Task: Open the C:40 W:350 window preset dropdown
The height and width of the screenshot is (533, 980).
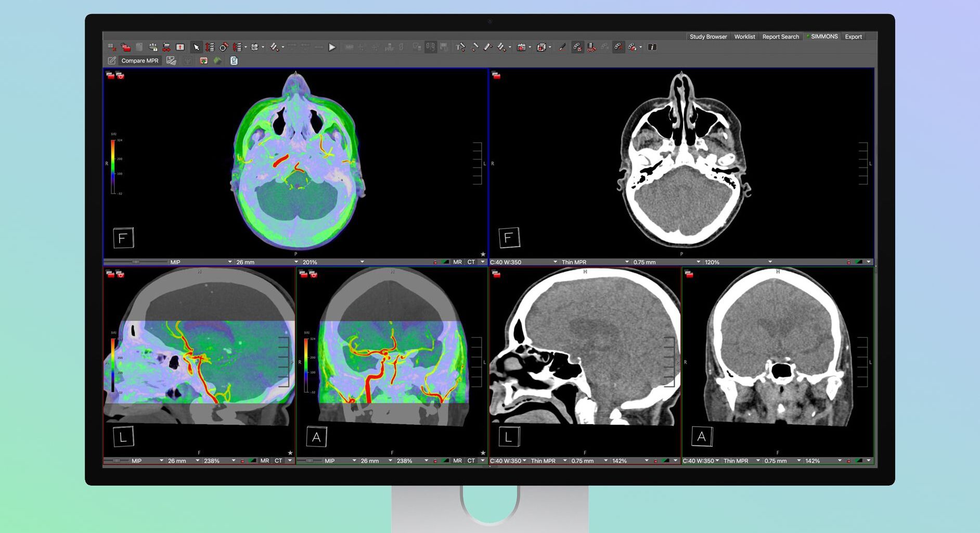Action: (523, 262)
